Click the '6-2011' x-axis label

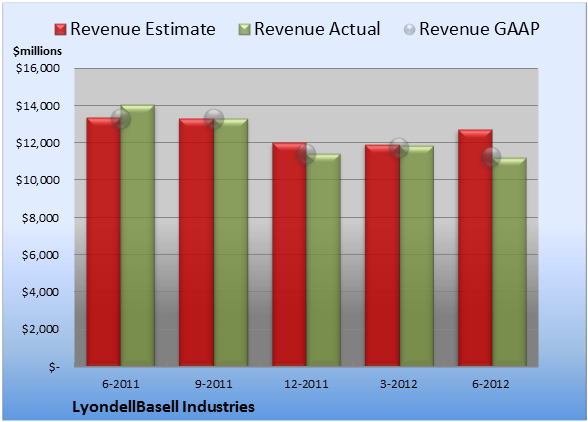pyautogui.click(x=121, y=384)
